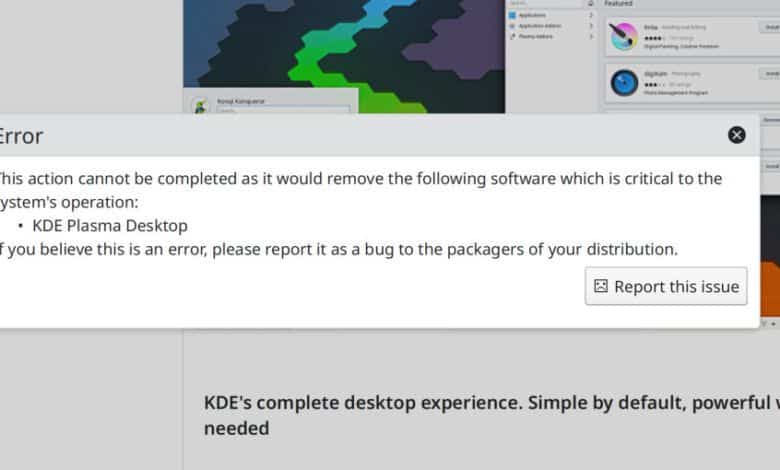Click the Plasma Addons category icon
This screenshot has height=470, width=780.
(x=512, y=36)
